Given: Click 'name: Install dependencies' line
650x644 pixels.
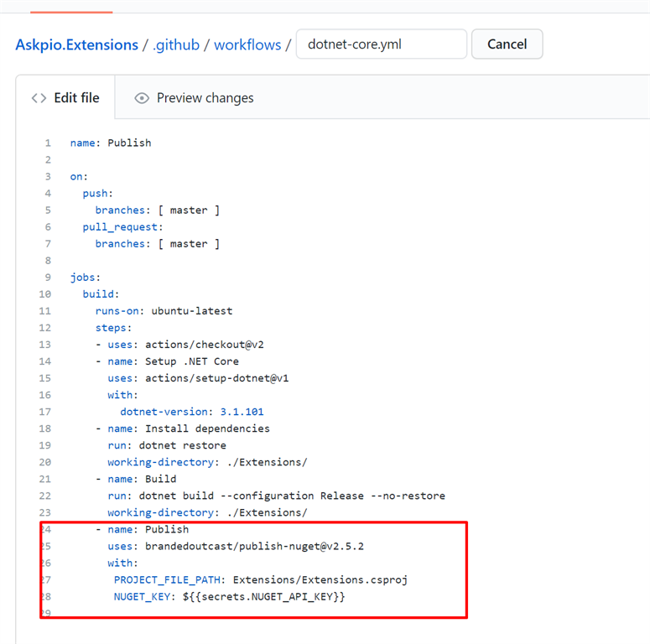Looking at the screenshot, I should click(x=183, y=428).
